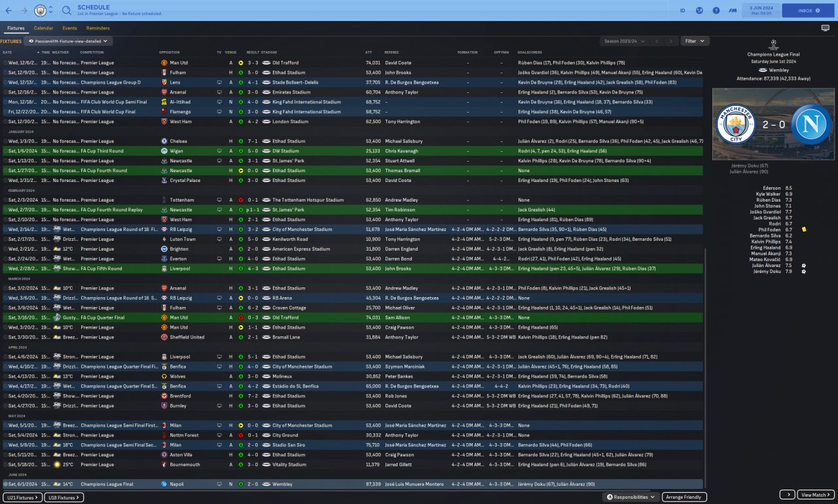Go to the next season with the right chevron
Viewport: 838px width, 504px height.
(x=672, y=41)
